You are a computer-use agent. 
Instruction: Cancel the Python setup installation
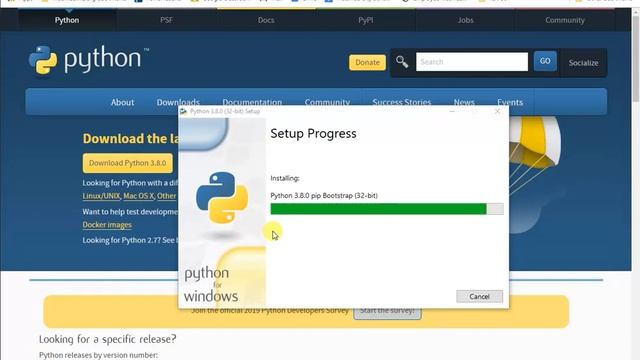coord(479,296)
